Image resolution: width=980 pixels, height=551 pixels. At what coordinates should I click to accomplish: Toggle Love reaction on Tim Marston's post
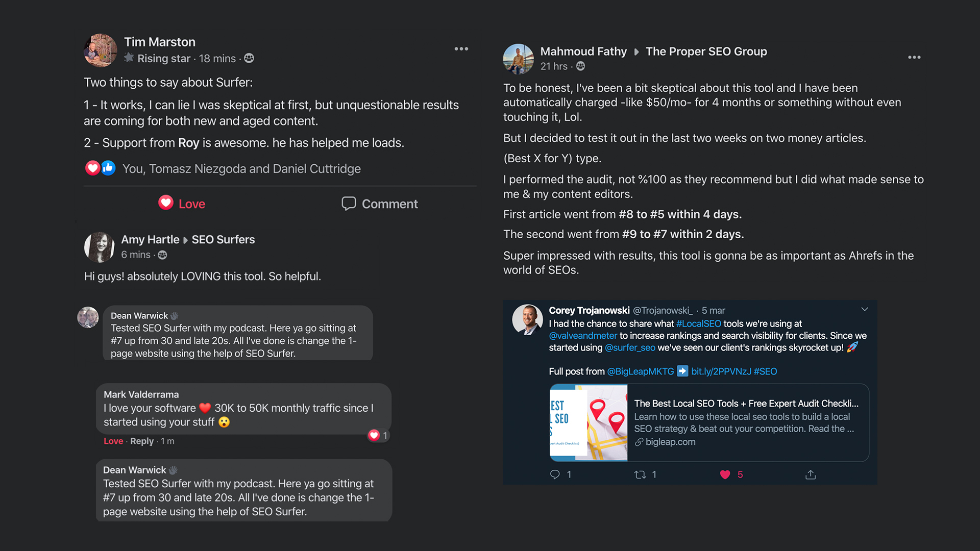181,204
